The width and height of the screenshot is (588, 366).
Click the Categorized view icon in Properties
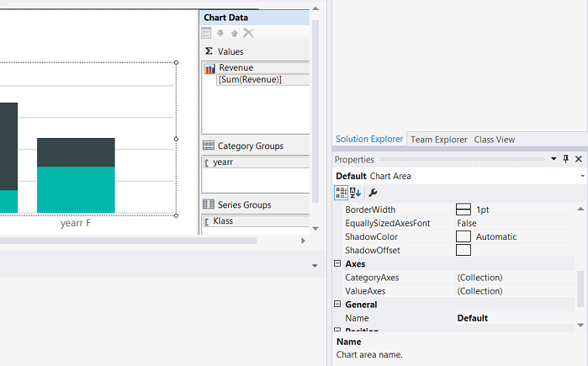click(342, 193)
